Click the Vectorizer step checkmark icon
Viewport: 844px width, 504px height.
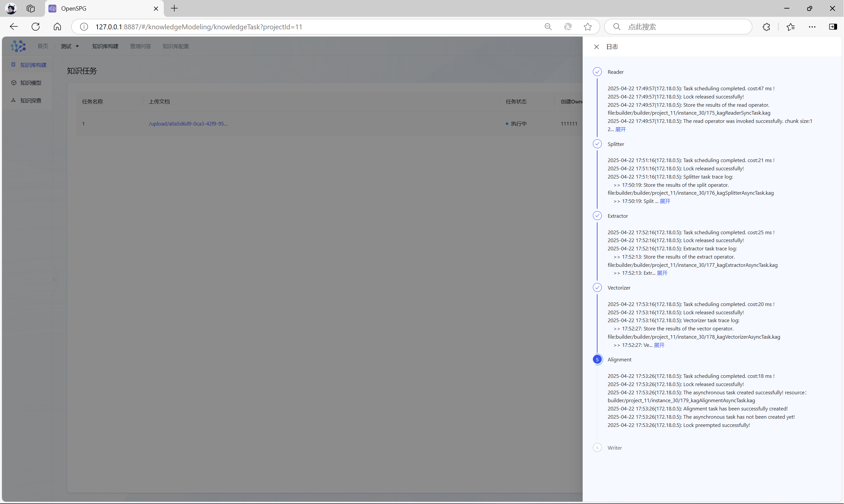tap(597, 288)
